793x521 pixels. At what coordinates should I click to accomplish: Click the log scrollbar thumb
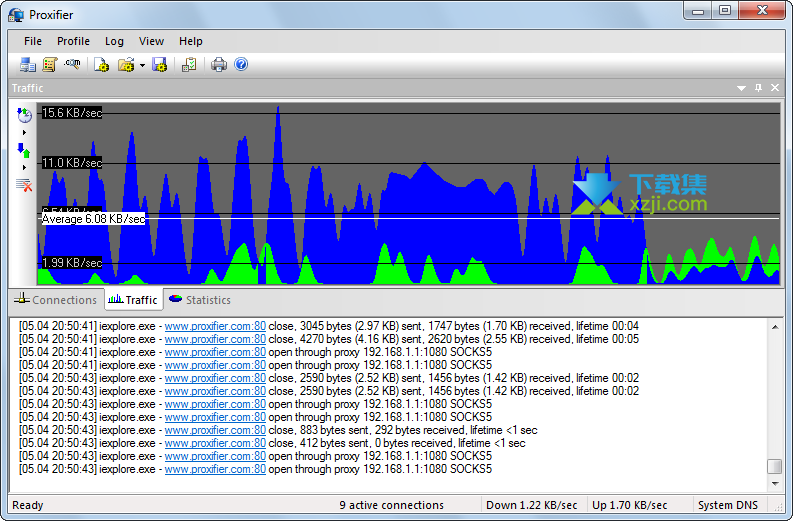click(x=775, y=466)
